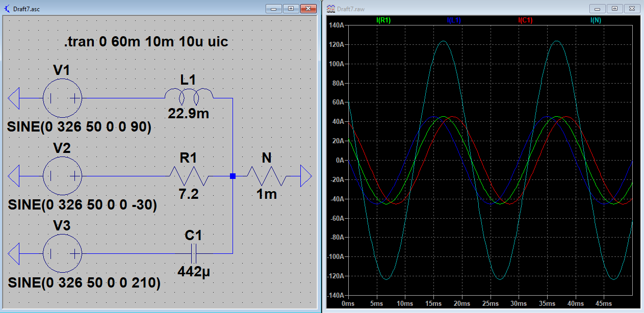Click the blue junction node beside R1
The width and height of the screenshot is (644, 313).
tap(233, 176)
